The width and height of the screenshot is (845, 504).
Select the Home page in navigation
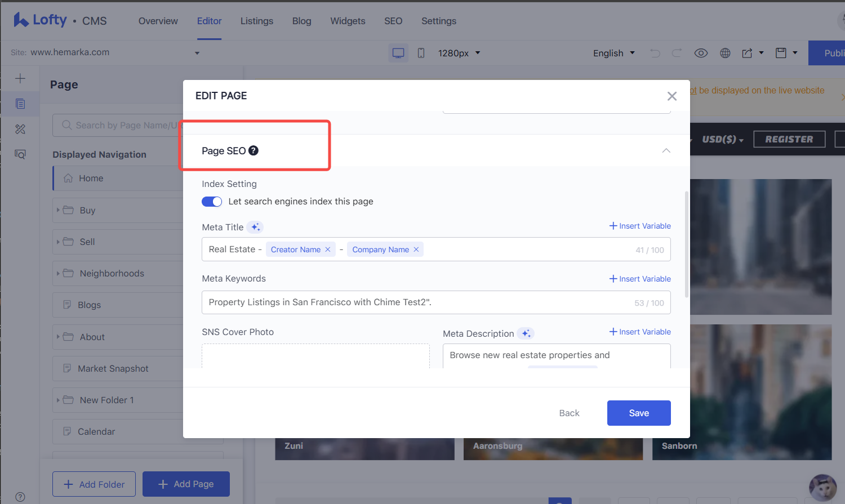pos(118,178)
